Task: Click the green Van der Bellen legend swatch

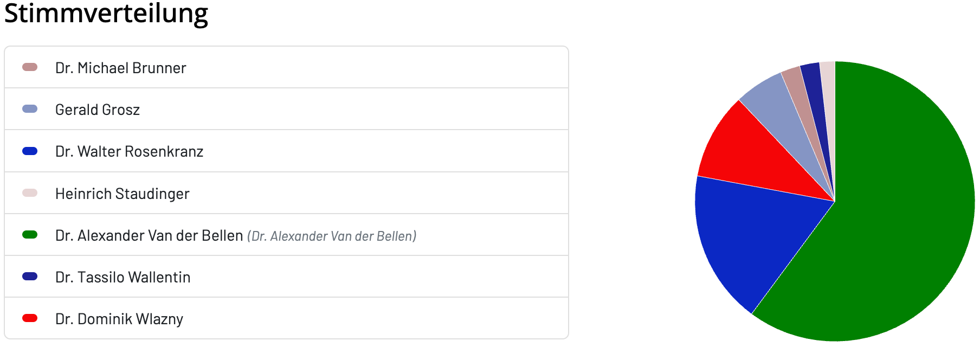Action: coord(30,235)
